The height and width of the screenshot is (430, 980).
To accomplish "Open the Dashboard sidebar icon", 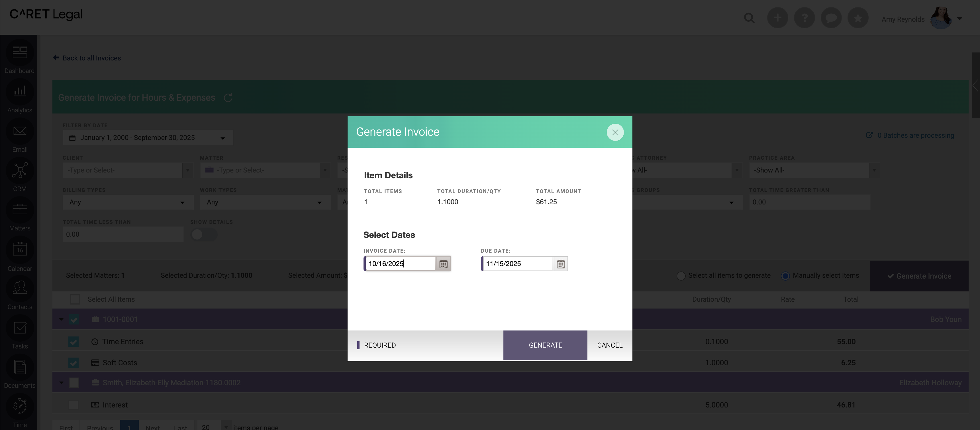I will coord(19,52).
